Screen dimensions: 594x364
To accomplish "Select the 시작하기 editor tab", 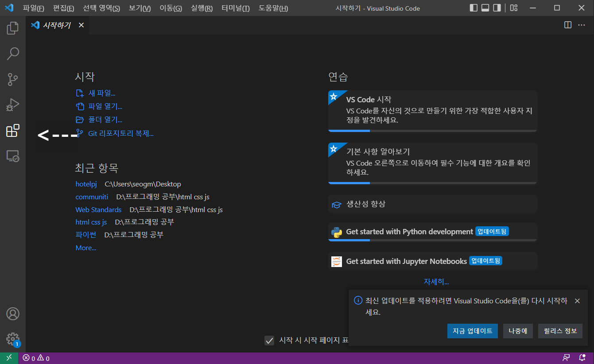I will click(57, 25).
